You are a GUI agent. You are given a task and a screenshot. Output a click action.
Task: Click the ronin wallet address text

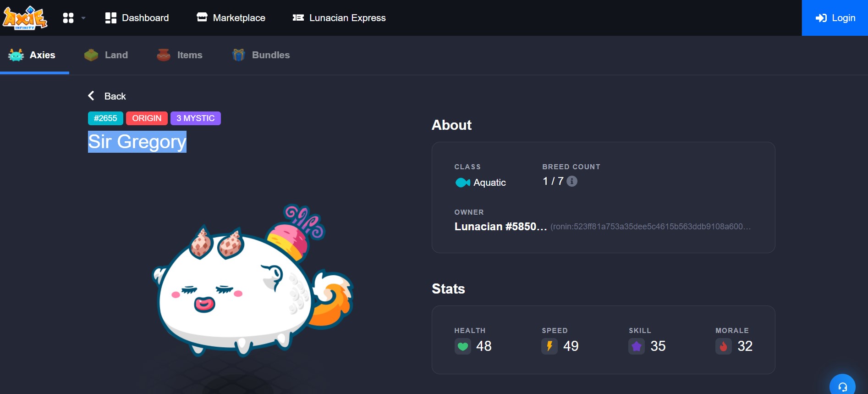(650, 227)
